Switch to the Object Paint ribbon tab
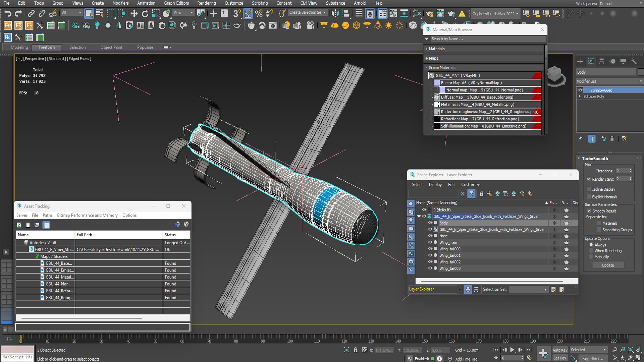Image resolution: width=644 pixels, height=362 pixels. pos(111,47)
